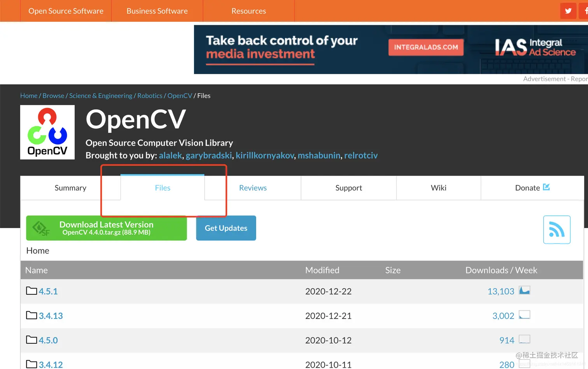Screen dimensions: 588x369
Task: Click SourceForge icon on Download Latest Version
Action: click(x=41, y=228)
